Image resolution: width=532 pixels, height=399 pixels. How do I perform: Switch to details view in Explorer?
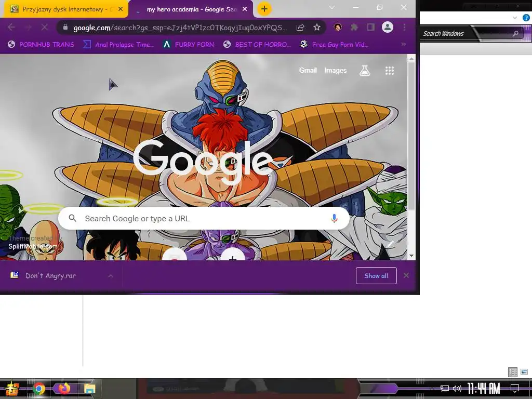tap(513, 372)
